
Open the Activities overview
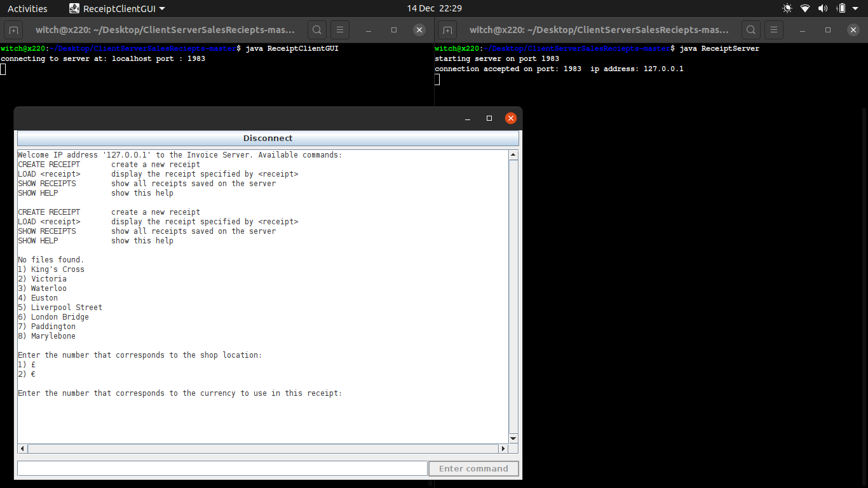point(27,8)
